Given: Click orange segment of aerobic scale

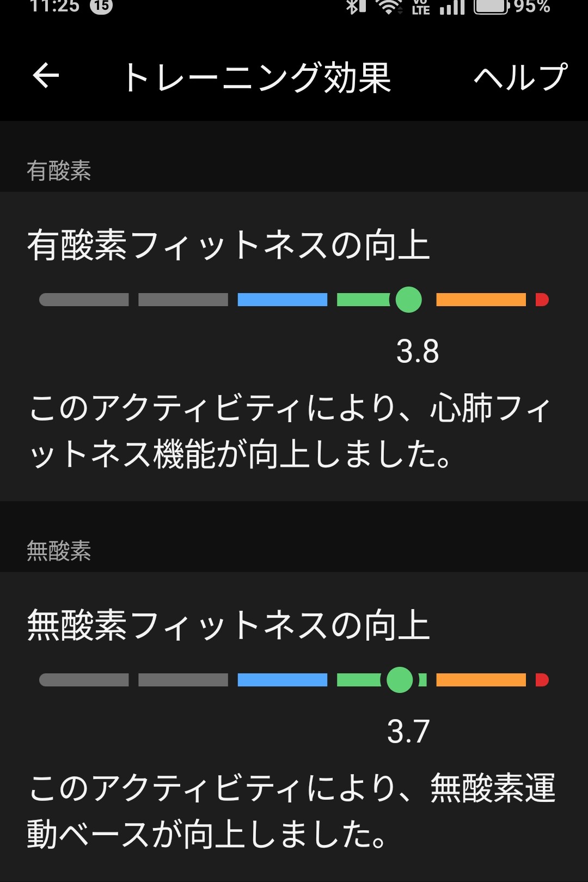Looking at the screenshot, I should pyautogui.click(x=481, y=300).
